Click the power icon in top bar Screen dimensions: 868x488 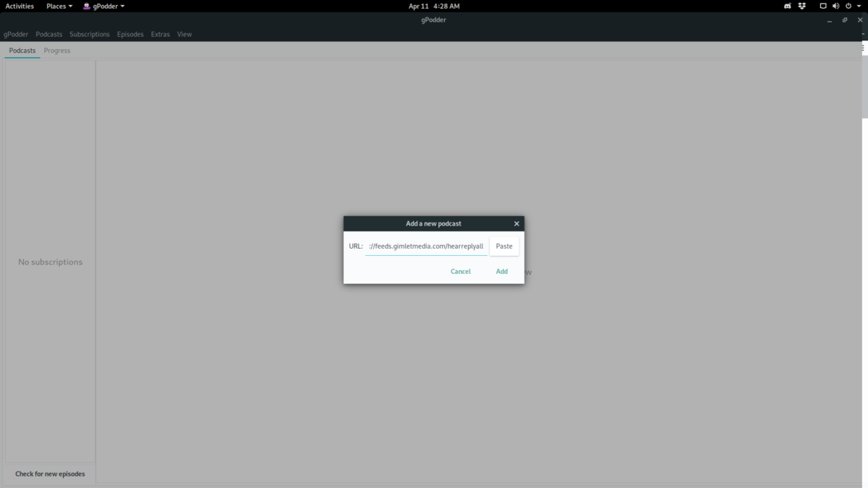coord(848,6)
